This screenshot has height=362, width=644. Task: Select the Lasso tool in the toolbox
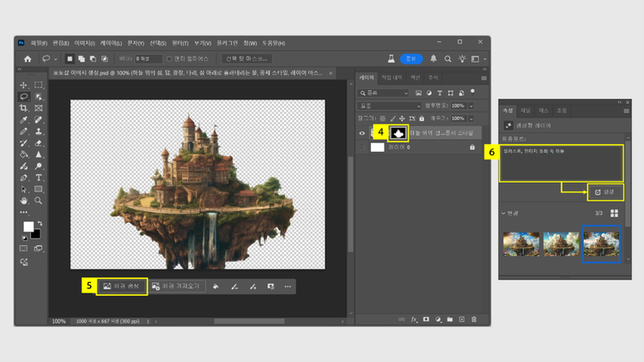(x=24, y=97)
